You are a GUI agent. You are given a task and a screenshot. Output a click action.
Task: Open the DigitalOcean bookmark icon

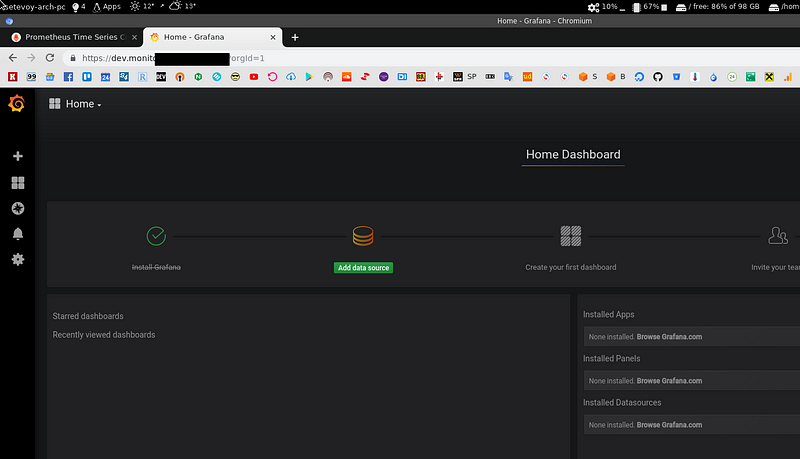(639, 76)
